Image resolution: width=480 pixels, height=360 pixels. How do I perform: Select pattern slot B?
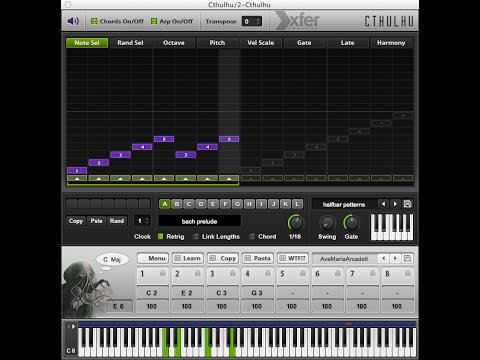pyautogui.click(x=177, y=204)
